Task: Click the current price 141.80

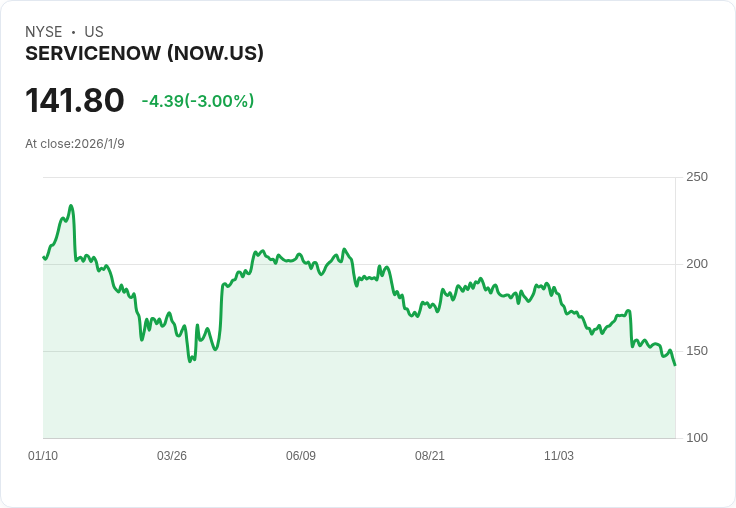Action: click(75, 100)
